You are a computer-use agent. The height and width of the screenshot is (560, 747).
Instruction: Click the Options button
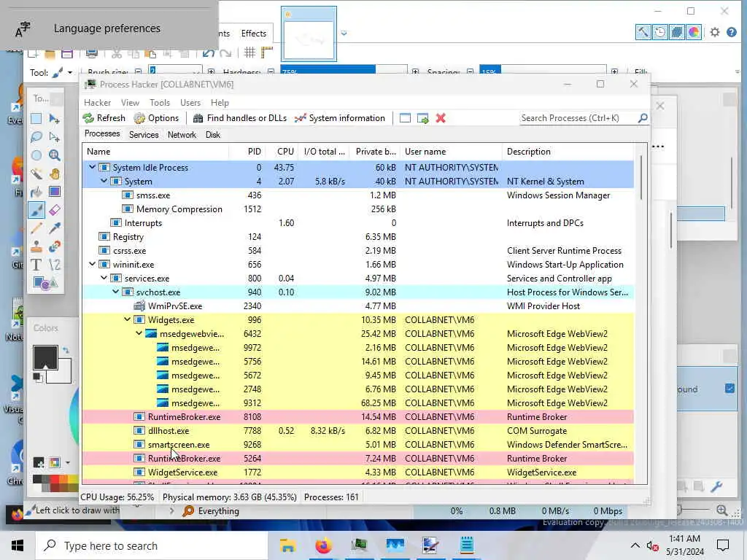click(x=156, y=118)
